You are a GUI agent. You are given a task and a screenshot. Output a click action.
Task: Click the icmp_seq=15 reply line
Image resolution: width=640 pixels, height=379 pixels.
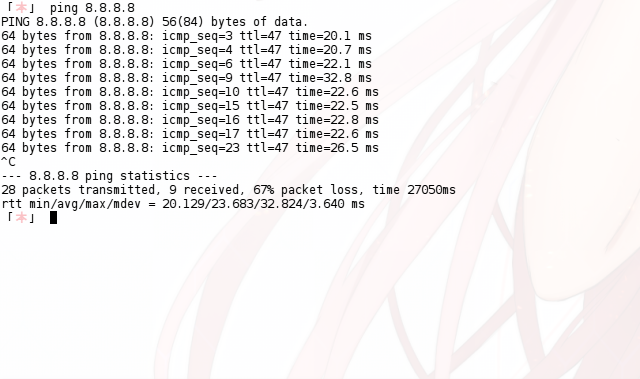pyautogui.click(x=190, y=106)
